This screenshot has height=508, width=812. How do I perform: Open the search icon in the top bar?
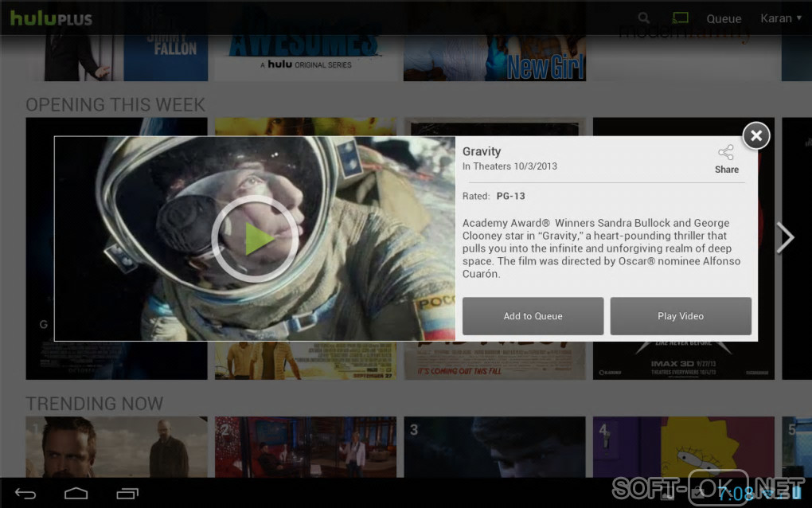tap(644, 18)
